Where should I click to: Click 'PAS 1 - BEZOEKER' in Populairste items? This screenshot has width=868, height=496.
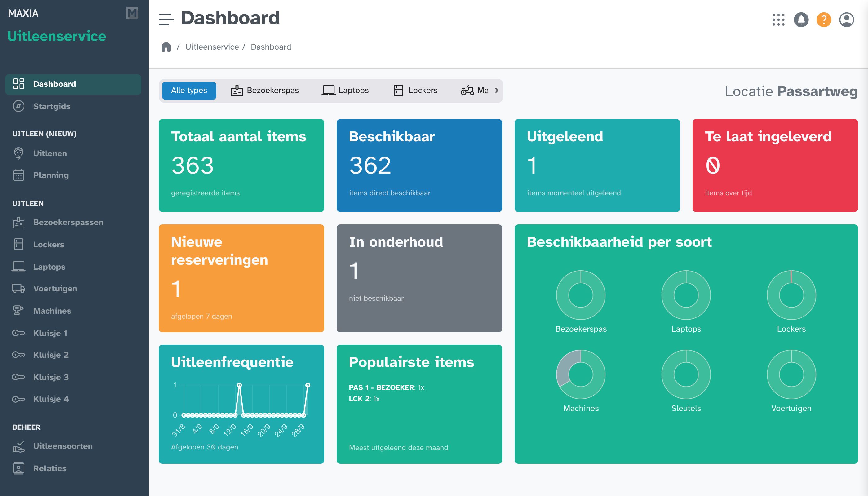[382, 387]
